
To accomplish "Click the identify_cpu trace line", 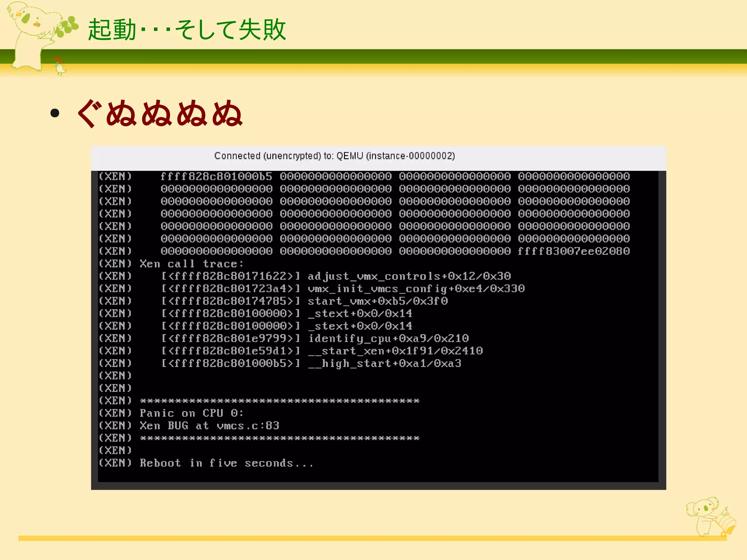I will (388, 338).
